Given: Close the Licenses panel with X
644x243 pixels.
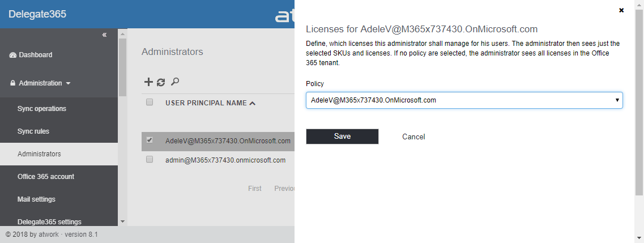Looking at the screenshot, I should click(x=621, y=10).
